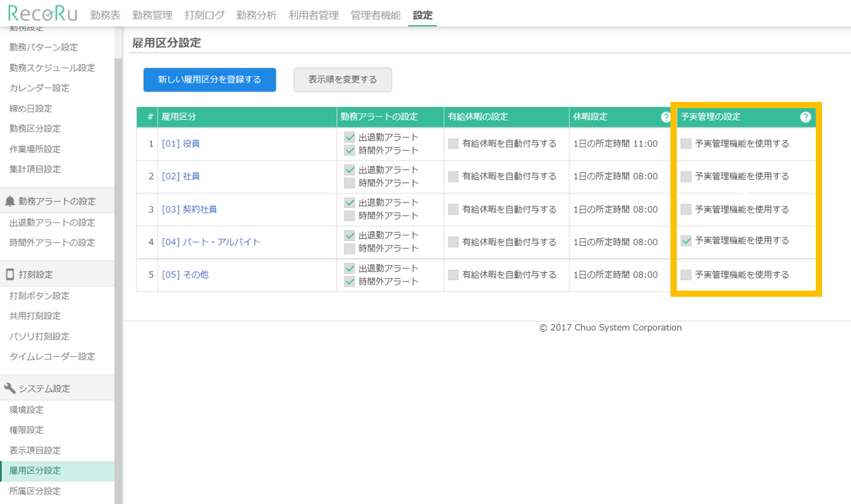Enable 有給休暇を自動付与する for 役員
Image resolution: width=851 pixels, height=504 pixels.
click(453, 144)
